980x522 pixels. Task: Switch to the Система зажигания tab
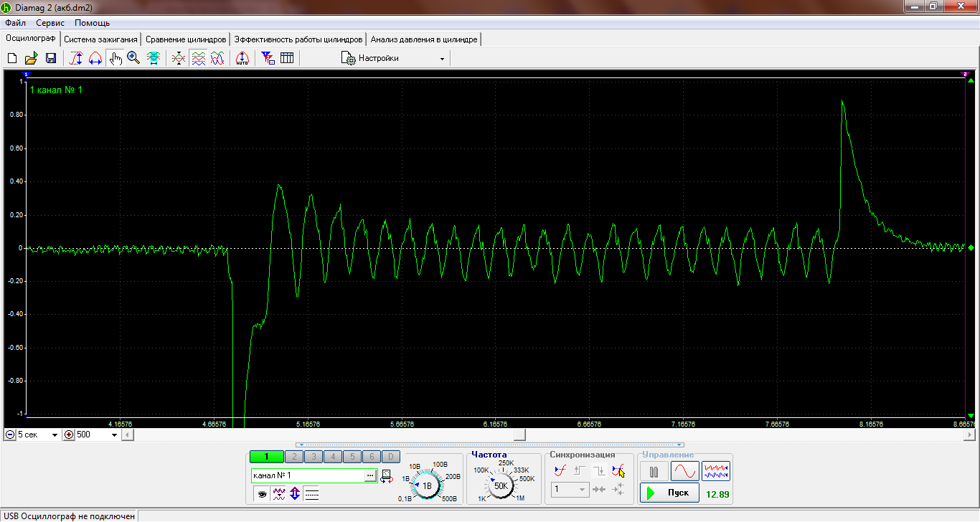pyautogui.click(x=100, y=39)
